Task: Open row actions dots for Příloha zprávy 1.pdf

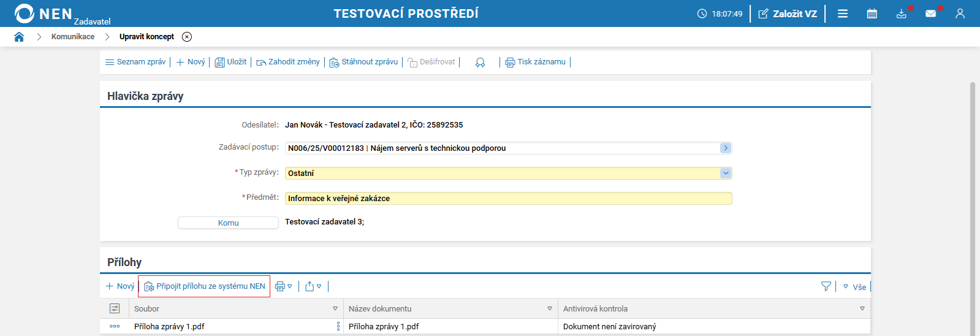Action: coord(115,326)
